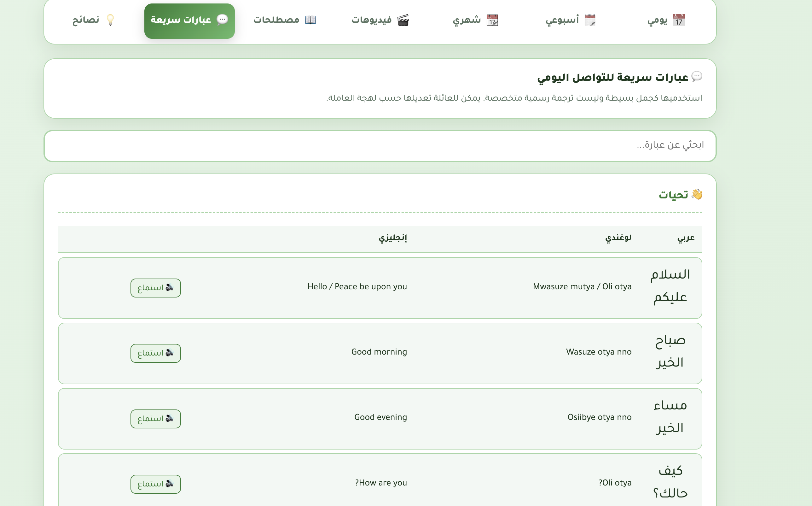
Task: Click the لوغندي column header
Action: click(x=618, y=238)
